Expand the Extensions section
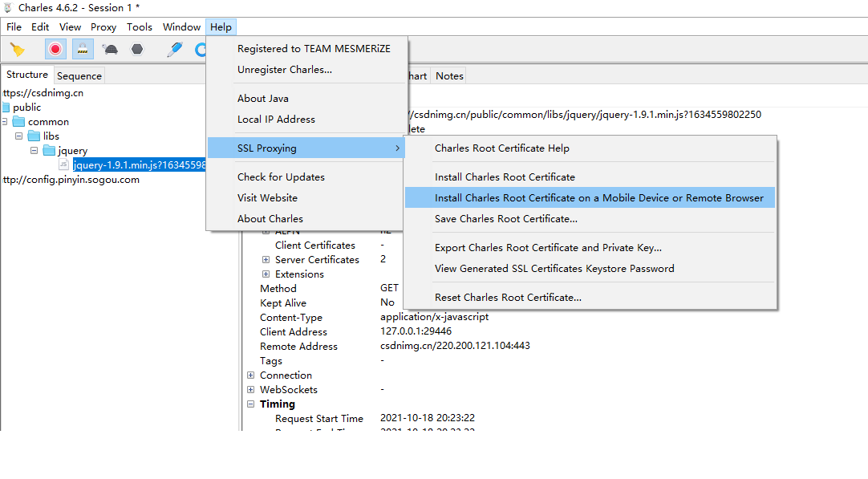Viewport: 868px width, 479px height. click(266, 274)
